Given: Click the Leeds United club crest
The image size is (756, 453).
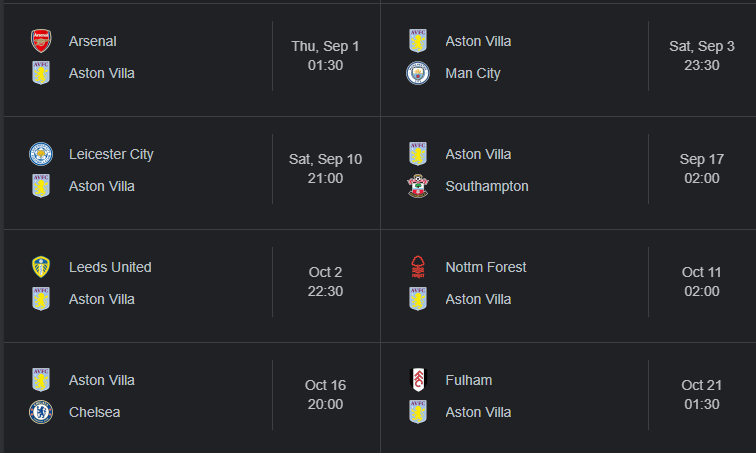Looking at the screenshot, I should 41,267.
